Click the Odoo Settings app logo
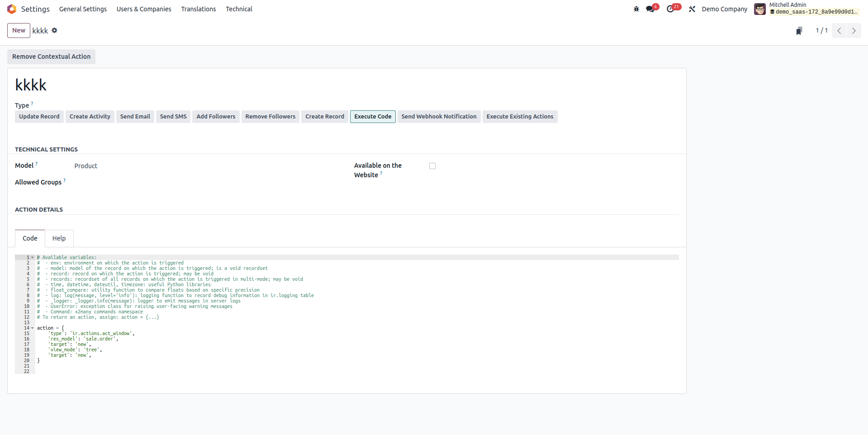 [12, 9]
